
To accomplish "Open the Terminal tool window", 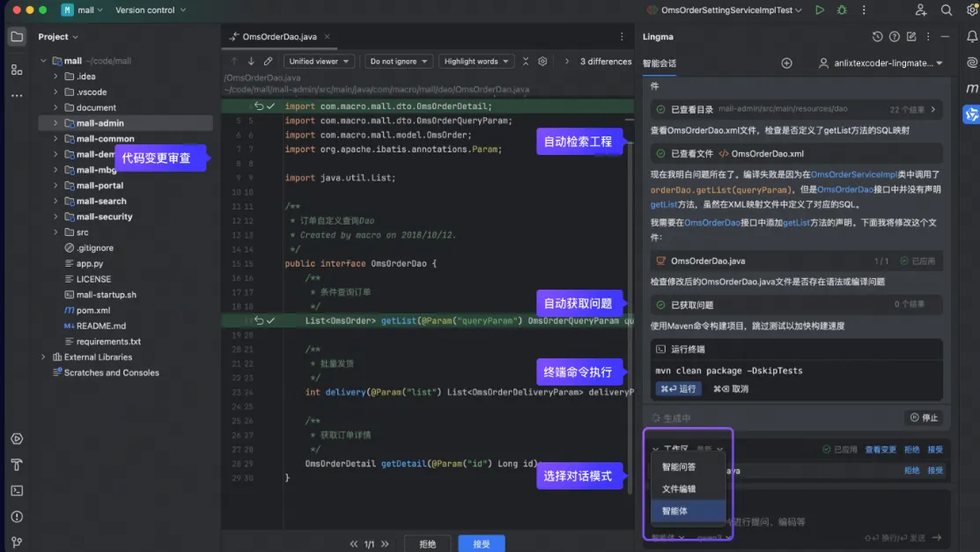I will point(17,490).
